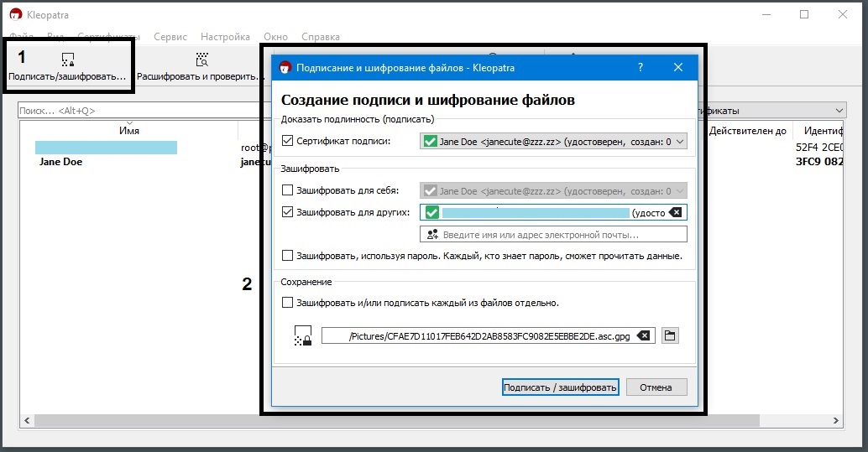Clear the recipient certificate entry

[675, 212]
